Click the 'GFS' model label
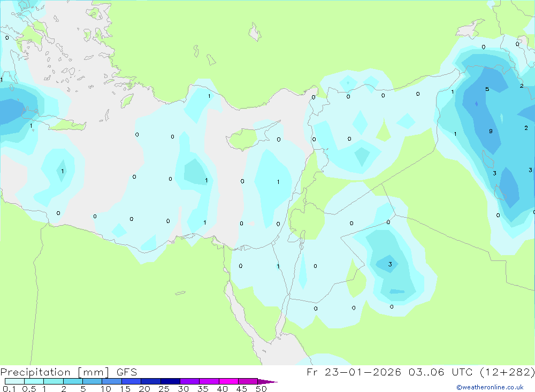The height and width of the screenshot is (392, 535). [x=127, y=372]
